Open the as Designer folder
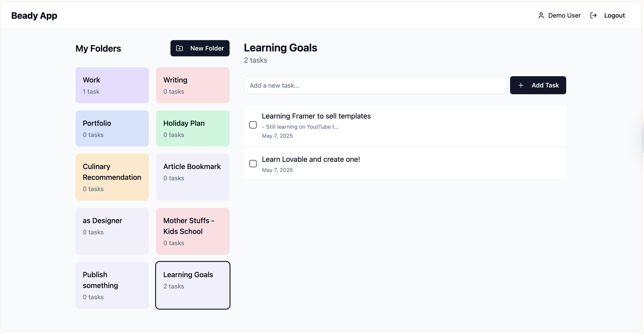Screen dimensions: 644x334 [112, 231]
